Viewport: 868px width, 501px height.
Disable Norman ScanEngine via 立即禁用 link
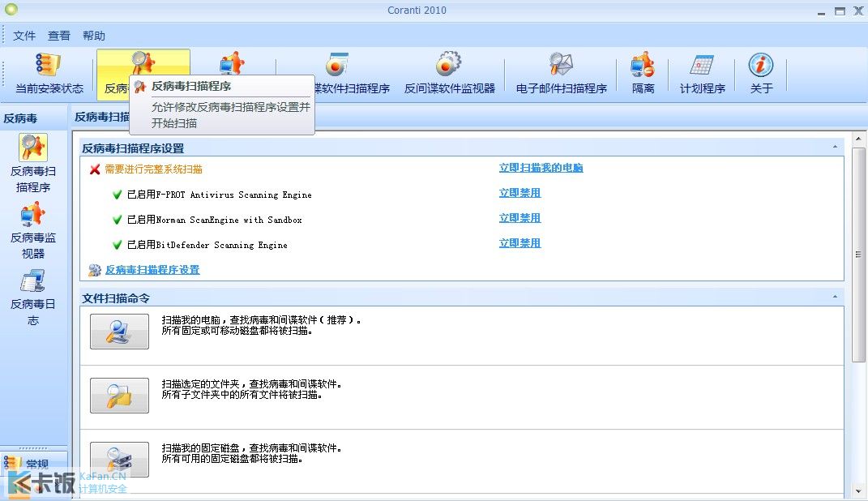tap(520, 217)
